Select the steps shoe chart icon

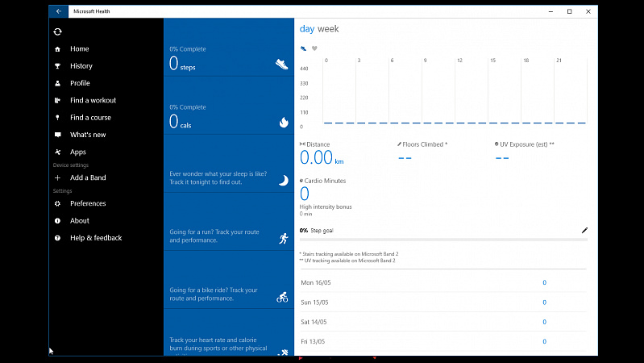tap(303, 48)
